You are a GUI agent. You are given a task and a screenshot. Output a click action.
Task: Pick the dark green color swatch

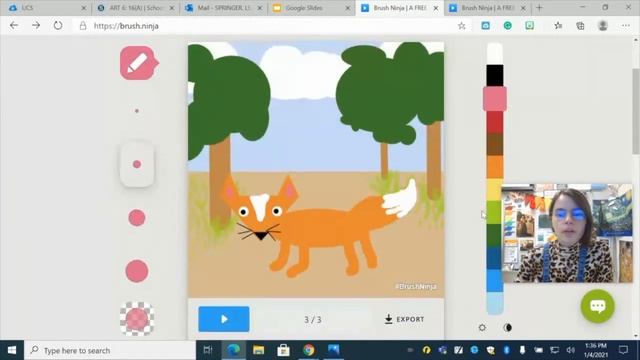pyautogui.click(x=494, y=235)
